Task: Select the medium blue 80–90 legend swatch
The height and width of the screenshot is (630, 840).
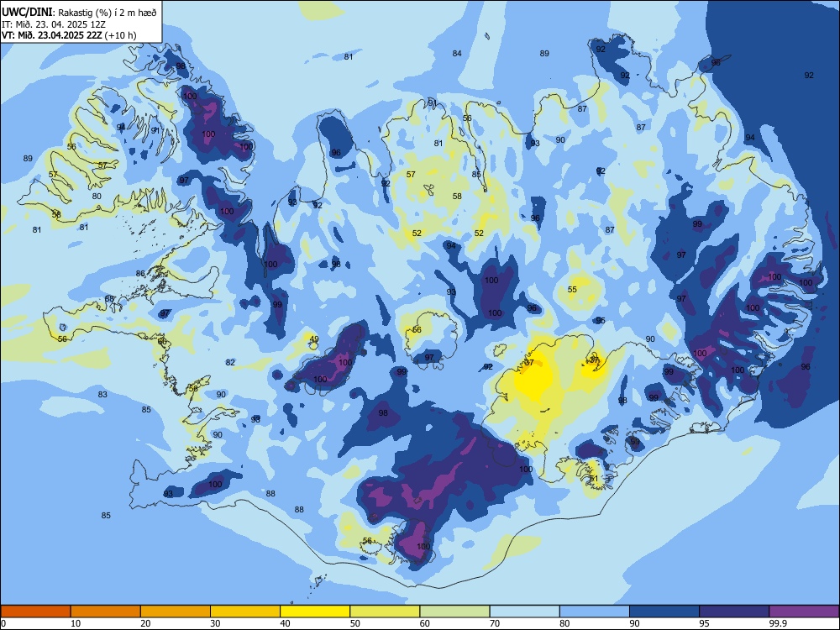Action: click(594, 612)
